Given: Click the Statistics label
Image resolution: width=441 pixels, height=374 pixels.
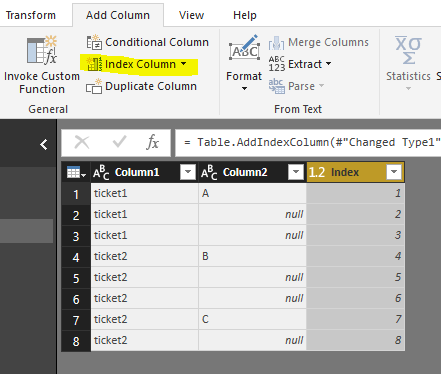Looking at the screenshot, I should click(408, 76).
